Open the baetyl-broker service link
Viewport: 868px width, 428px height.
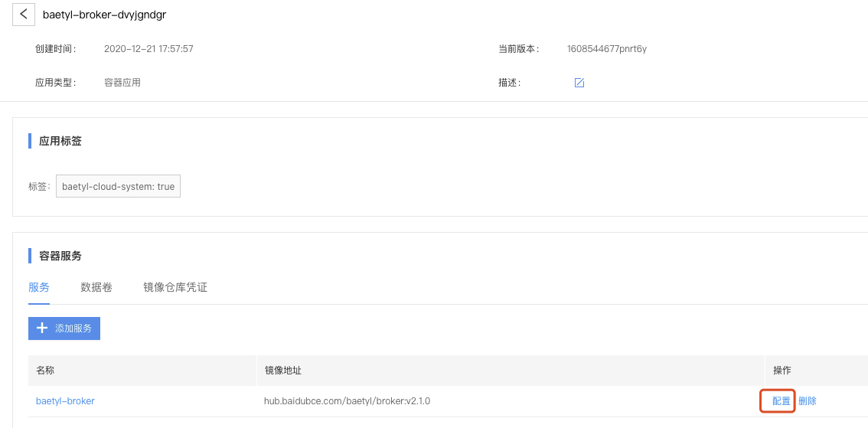65,401
